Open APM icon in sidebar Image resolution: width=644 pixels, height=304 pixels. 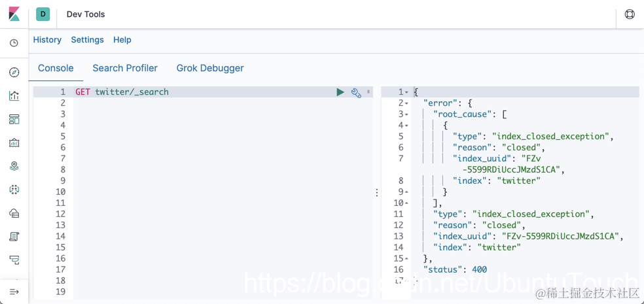14,260
